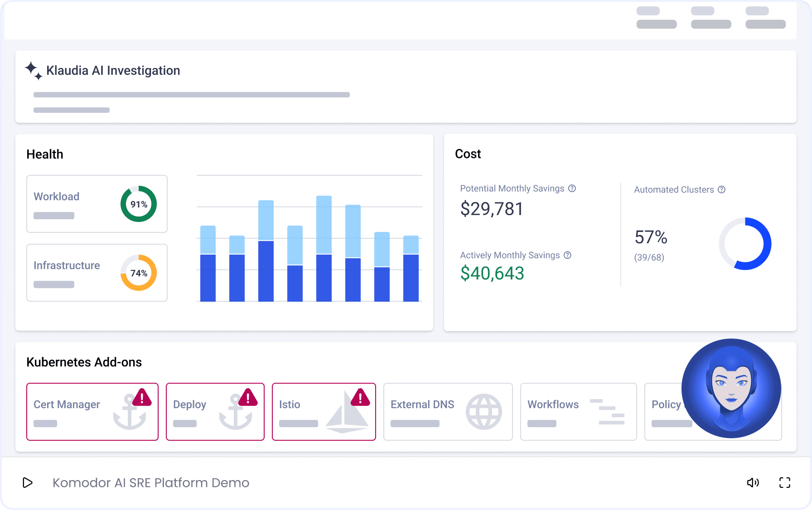
Task: Open the Policy add-on card
Action: pyautogui.click(x=664, y=412)
